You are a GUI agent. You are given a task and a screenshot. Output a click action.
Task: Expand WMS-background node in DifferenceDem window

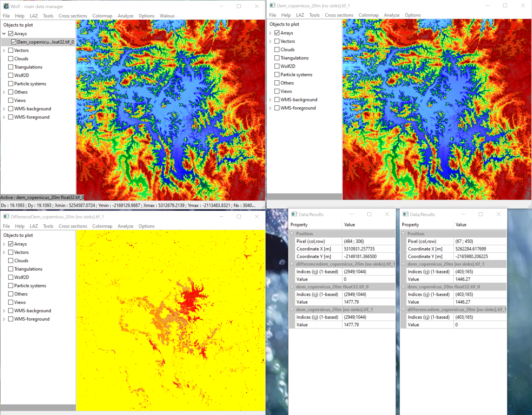4,311
